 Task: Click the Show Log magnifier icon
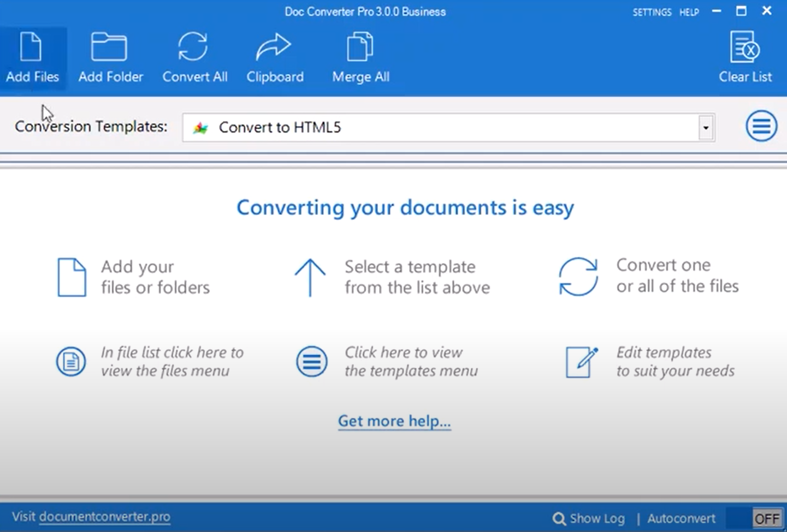click(559, 518)
